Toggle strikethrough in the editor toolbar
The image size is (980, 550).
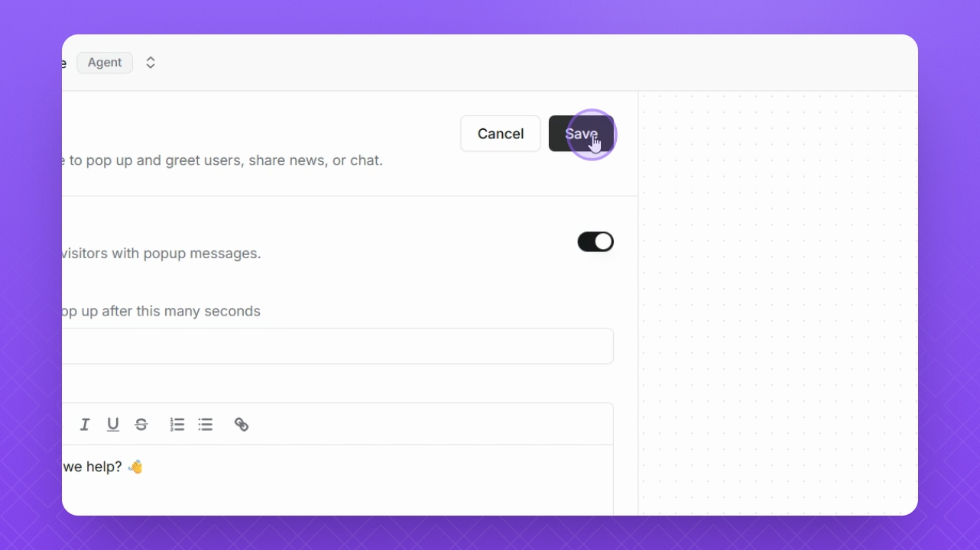click(141, 424)
